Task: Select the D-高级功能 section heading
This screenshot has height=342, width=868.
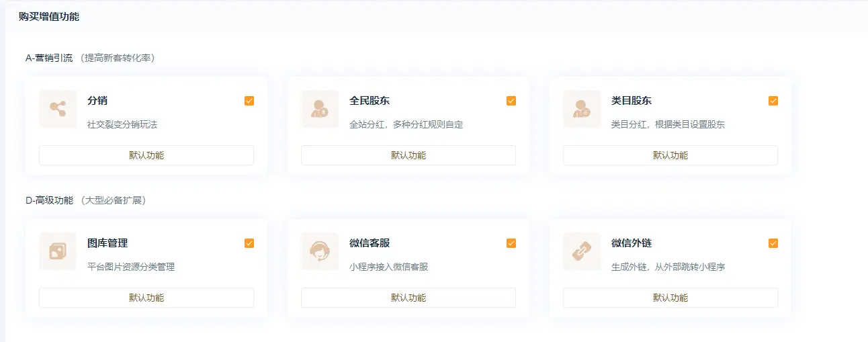Action: tap(49, 200)
